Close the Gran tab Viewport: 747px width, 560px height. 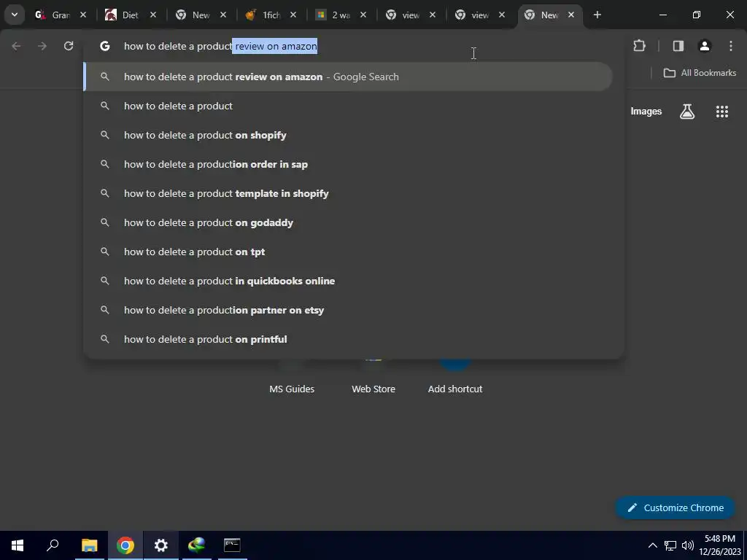83,15
